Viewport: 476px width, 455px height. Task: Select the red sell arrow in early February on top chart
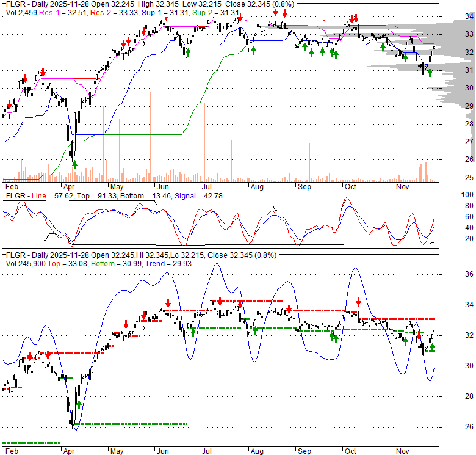click(x=9, y=104)
